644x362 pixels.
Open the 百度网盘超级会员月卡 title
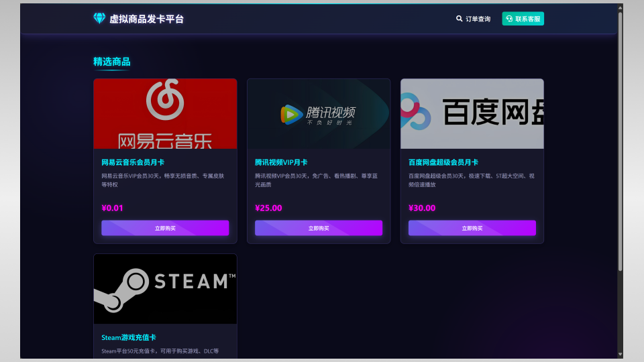443,162
